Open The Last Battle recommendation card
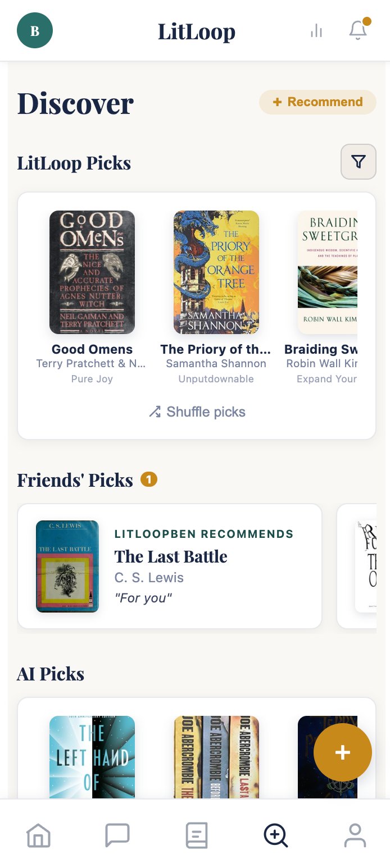The height and width of the screenshot is (868, 390). tap(170, 566)
